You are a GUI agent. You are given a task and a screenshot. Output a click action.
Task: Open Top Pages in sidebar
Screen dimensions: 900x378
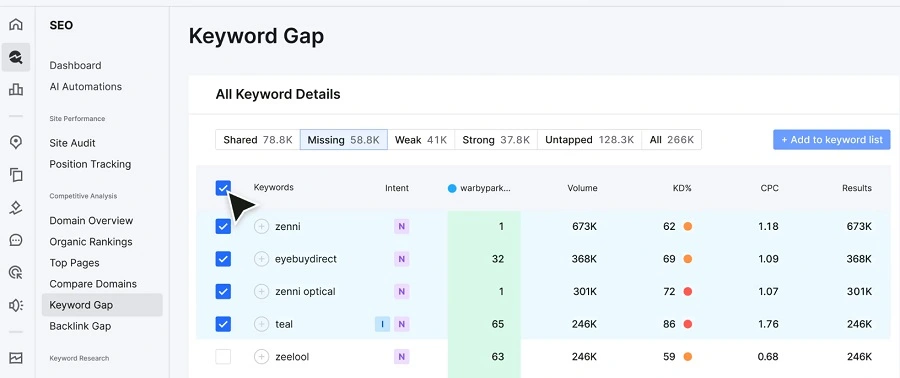[x=75, y=263]
